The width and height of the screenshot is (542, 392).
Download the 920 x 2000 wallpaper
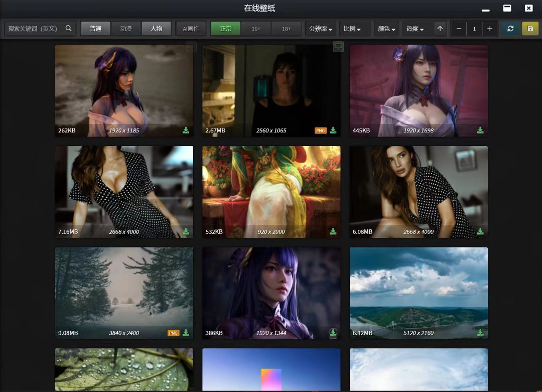pos(333,231)
